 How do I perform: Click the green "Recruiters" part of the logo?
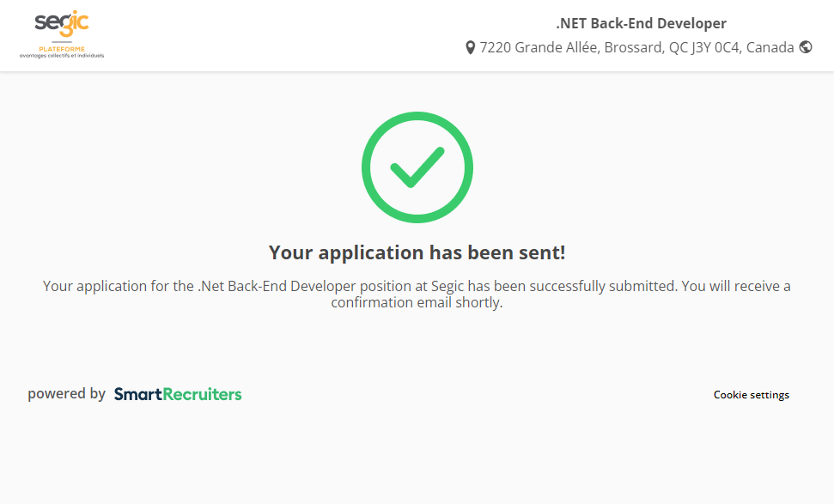pyautogui.click(x=202, y=394)
